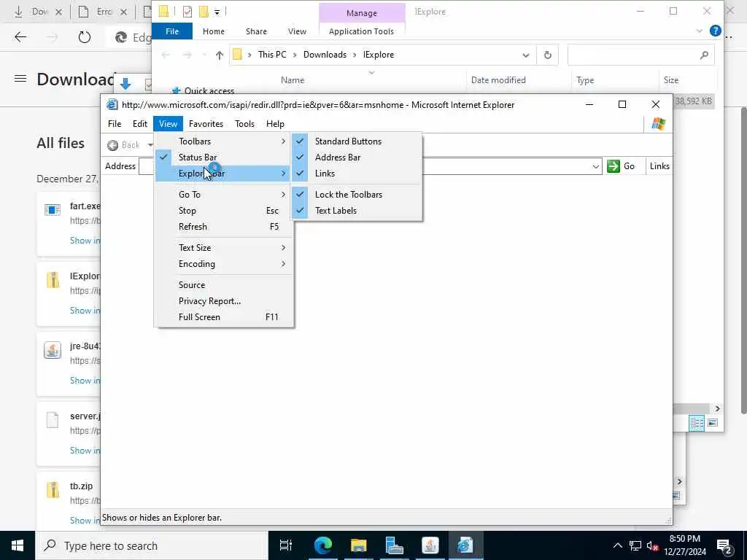Click the refresh icon in File Explorer address bar
The width and height of the screenshot is (747, 560).
pos(547,55)
